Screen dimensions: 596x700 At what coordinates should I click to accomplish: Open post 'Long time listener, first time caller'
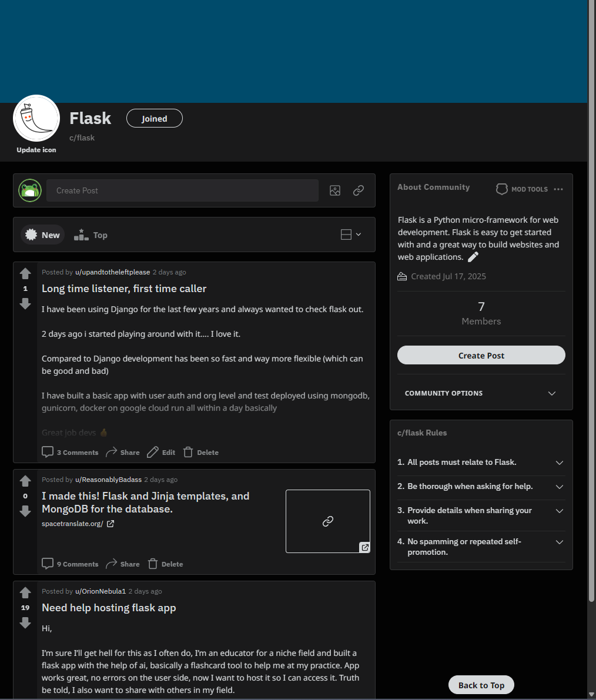pyautogui.click(x=124, y=289)
